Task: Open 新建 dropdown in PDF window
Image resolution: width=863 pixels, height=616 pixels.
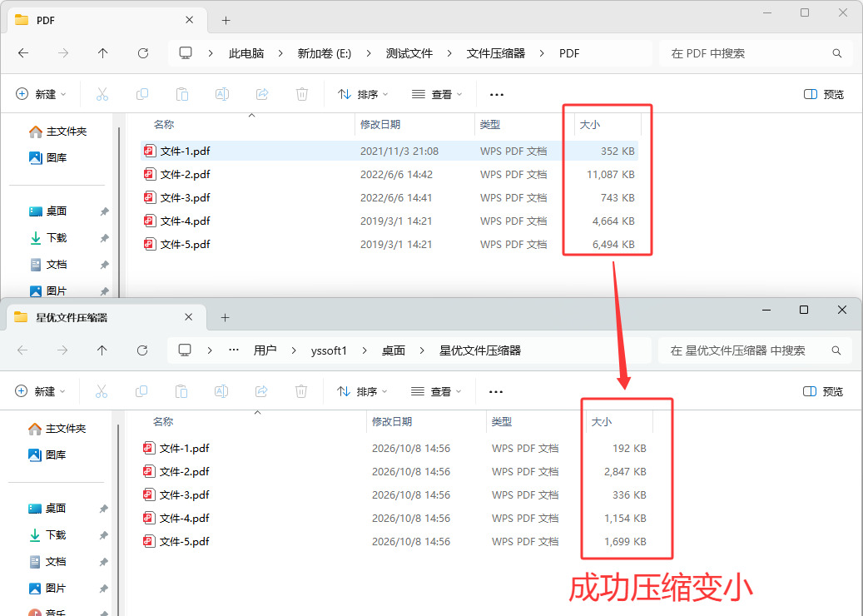Action: coord(41,94)
